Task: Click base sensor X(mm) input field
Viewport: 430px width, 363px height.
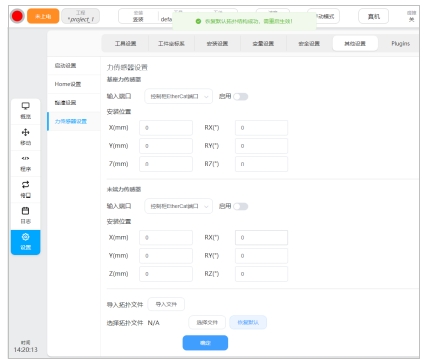Action: pos(166,128)
